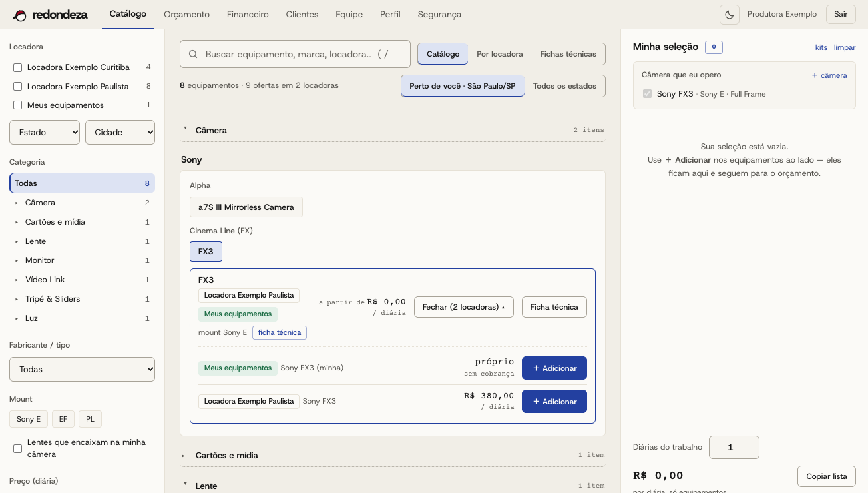
Task: Open the Segurança nav tab
Action: [439, 15]
